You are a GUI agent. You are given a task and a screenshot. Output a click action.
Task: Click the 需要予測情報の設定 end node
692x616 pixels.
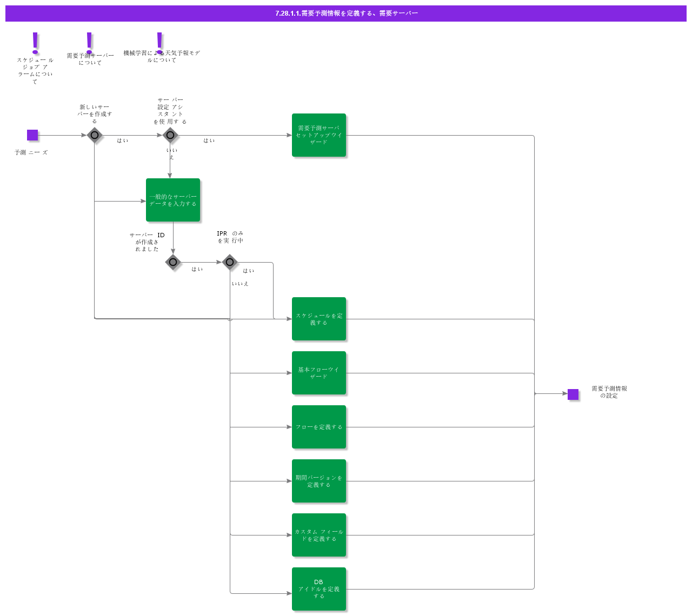(x=574, y=394)
